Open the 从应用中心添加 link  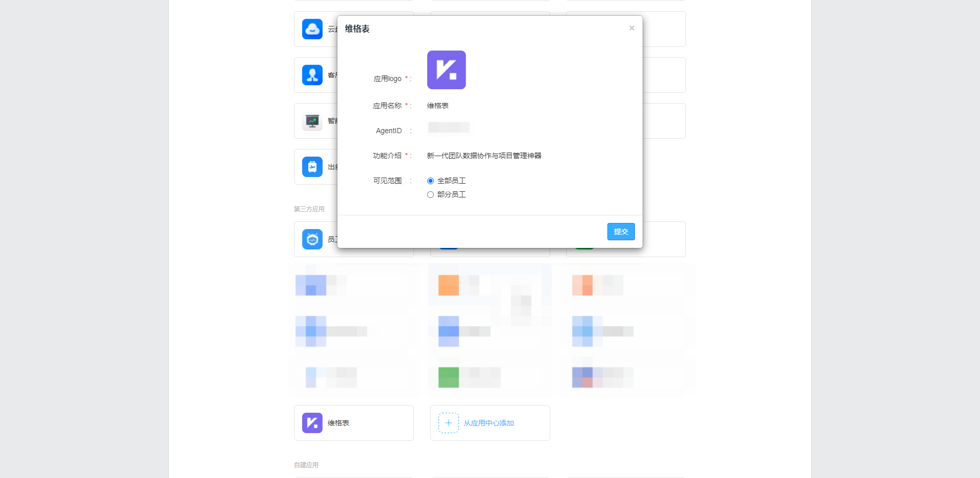[x=488, y=423]
